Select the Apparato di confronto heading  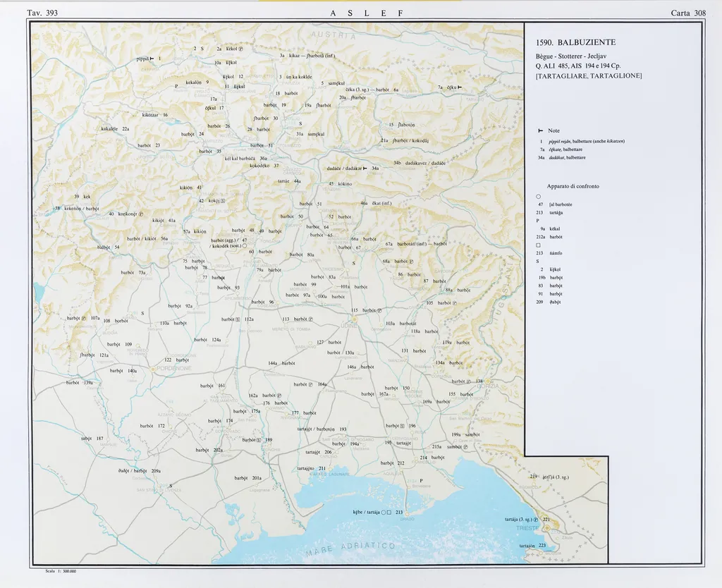573,186
